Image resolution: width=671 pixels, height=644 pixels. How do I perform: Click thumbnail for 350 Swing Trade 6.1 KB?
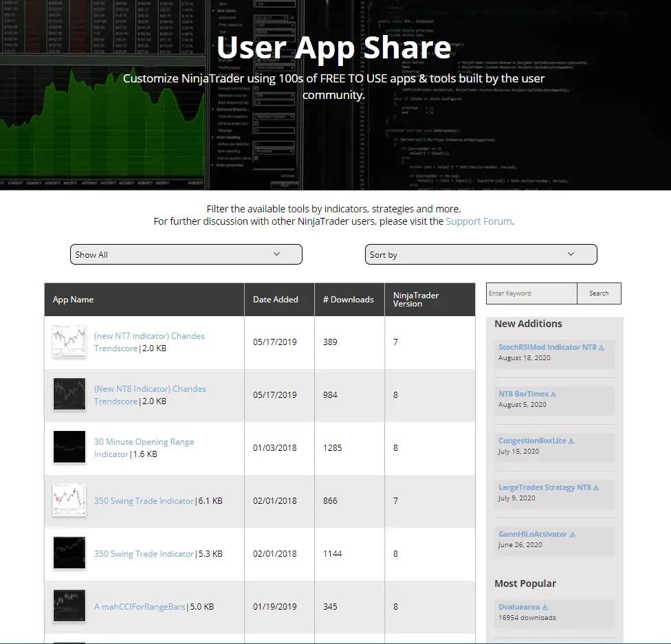69,500
